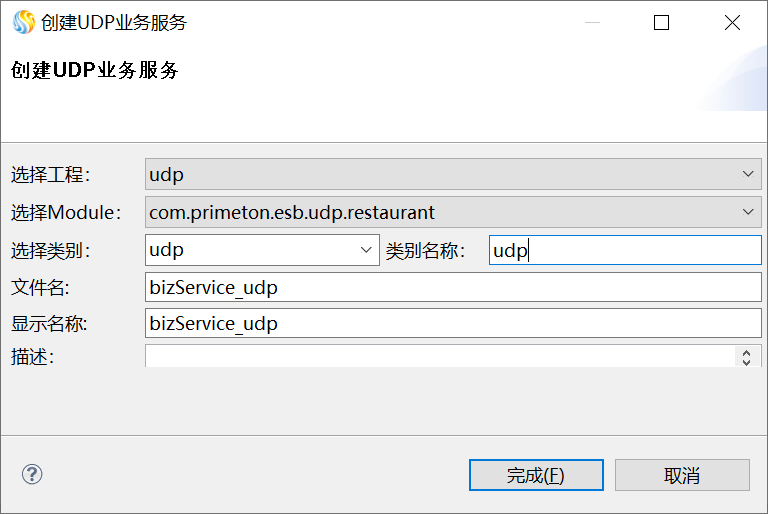The height and width of the screenshot is (514, 768).
Task: Click into the 显示名称 input field
Action: 453,324
